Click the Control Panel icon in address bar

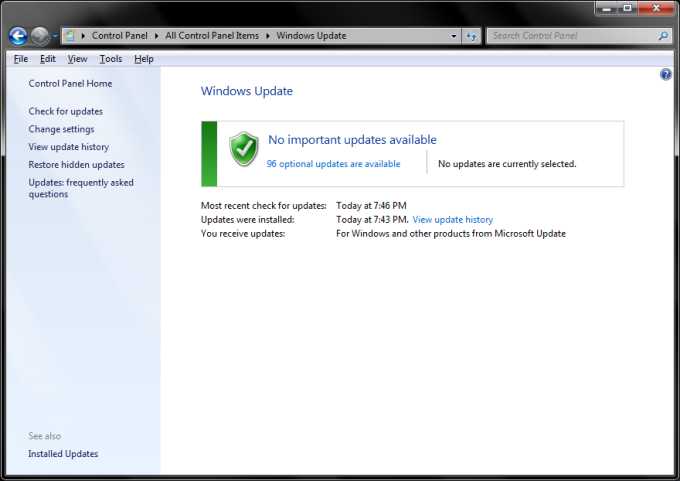(69, 36)
